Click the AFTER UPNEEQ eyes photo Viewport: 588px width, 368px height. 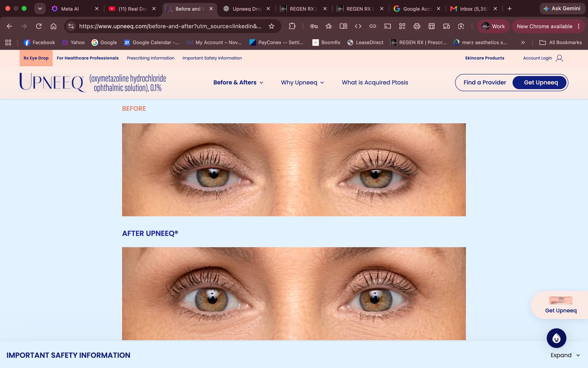click(294, 293)
